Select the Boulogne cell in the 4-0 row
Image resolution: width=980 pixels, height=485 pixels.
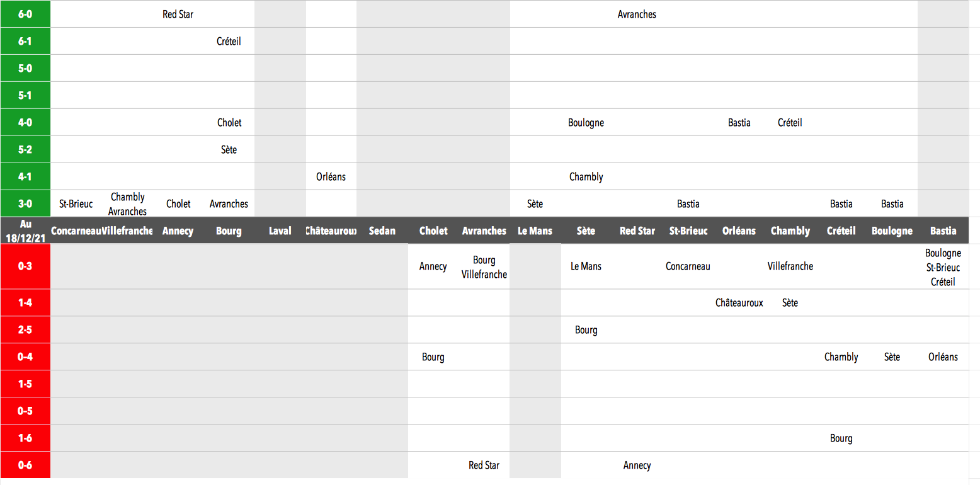(586, 123)
